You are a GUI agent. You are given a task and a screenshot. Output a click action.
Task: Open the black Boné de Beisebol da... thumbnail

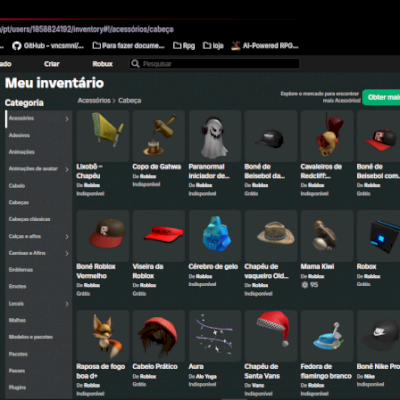[271, 136]
